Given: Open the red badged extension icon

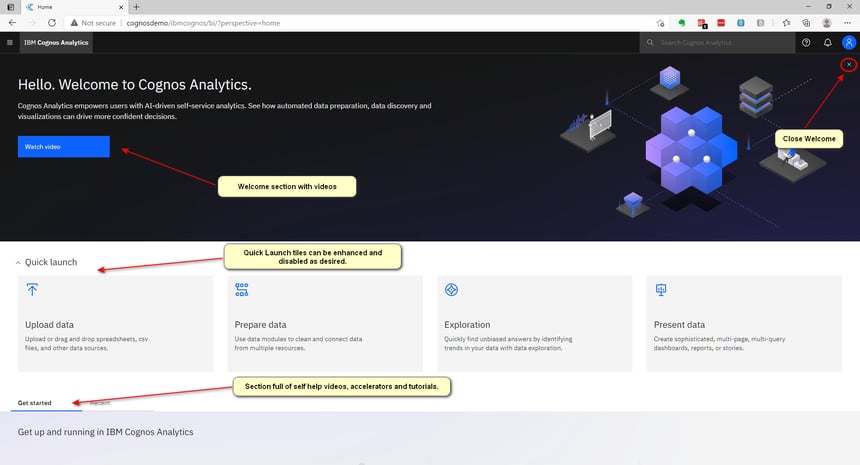Looking at the screenshot, I should 701,23.
